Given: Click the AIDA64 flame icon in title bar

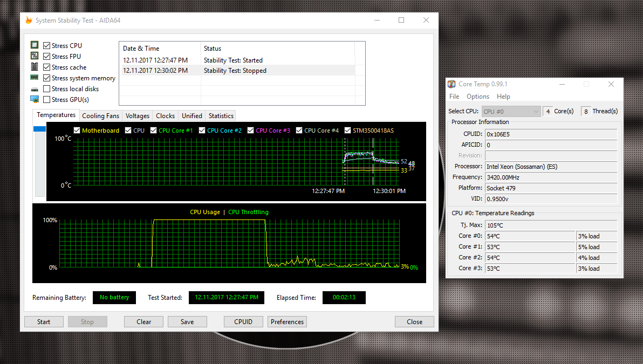Looking at the screenshot, I should pyautogui.click(x=29, y=20).
